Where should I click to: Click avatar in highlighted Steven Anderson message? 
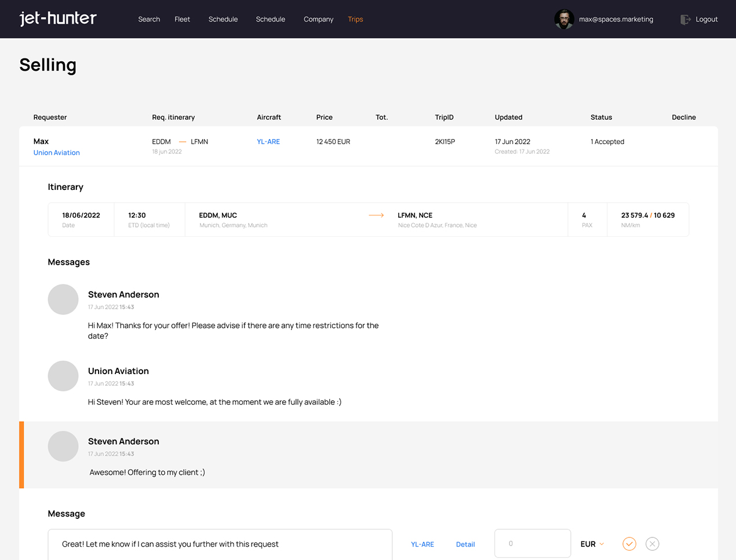point(63,446)
